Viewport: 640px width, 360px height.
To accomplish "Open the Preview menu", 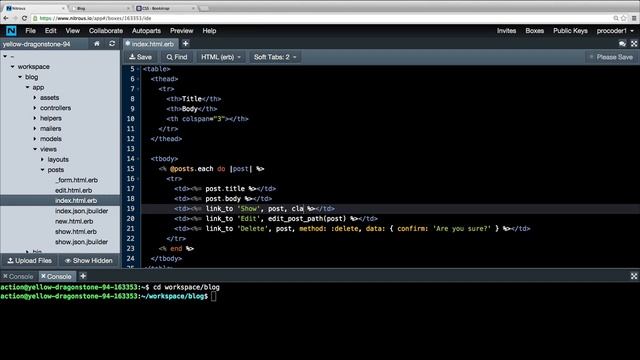I will (x=182, y=31).
